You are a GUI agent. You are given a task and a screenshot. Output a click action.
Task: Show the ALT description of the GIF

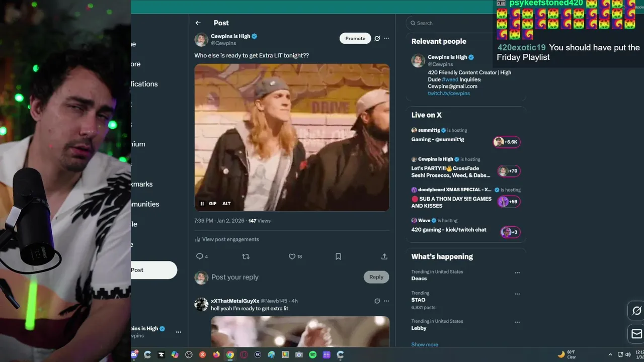pos(226,204)
